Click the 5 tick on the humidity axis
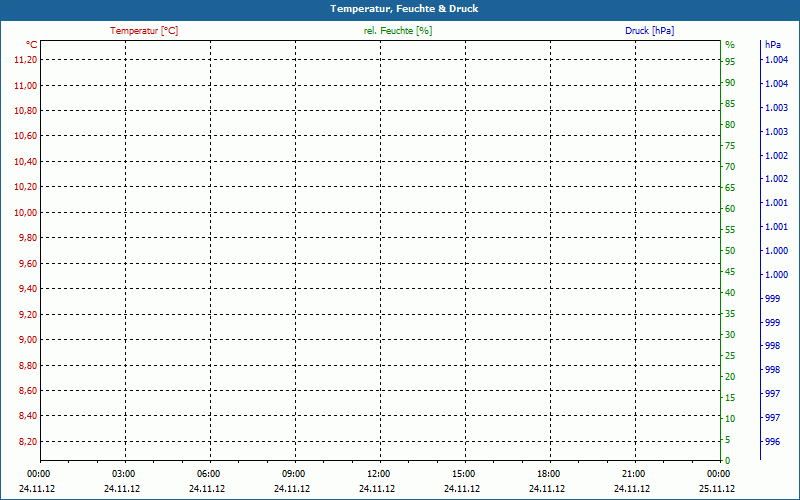 click(x=728, y=439)
